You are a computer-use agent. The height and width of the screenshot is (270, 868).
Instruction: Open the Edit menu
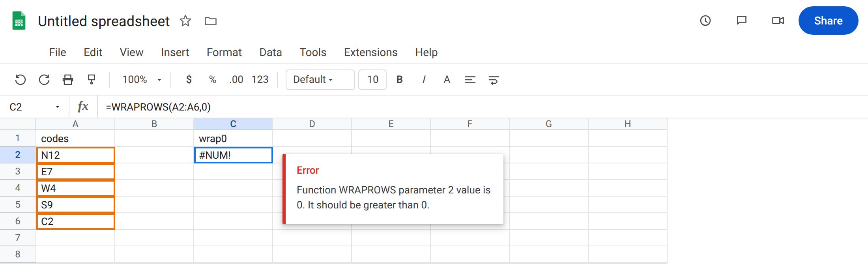(x=93, y=52)
